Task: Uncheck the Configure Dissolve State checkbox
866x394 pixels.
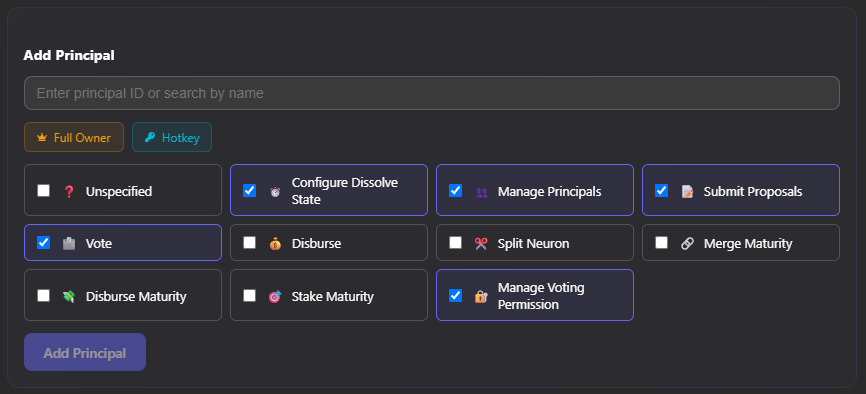Action: pyautogui.click(x=249, y=191)
